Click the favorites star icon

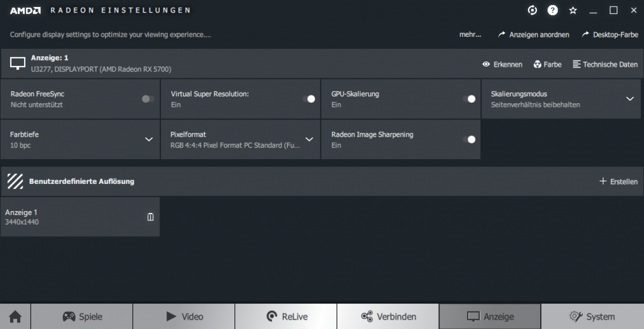click(573, 10)
